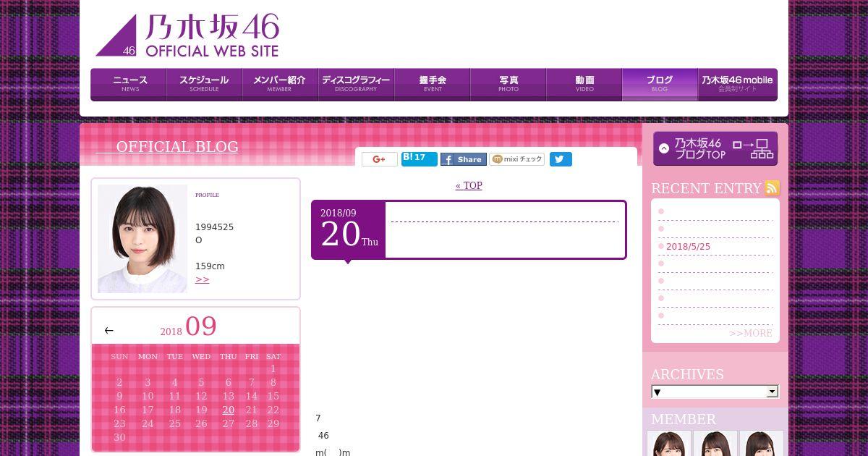The width and height of the screenshot is (868, 456).
Task: Click the mixi チェック button
Action: (x=517, y=159)
